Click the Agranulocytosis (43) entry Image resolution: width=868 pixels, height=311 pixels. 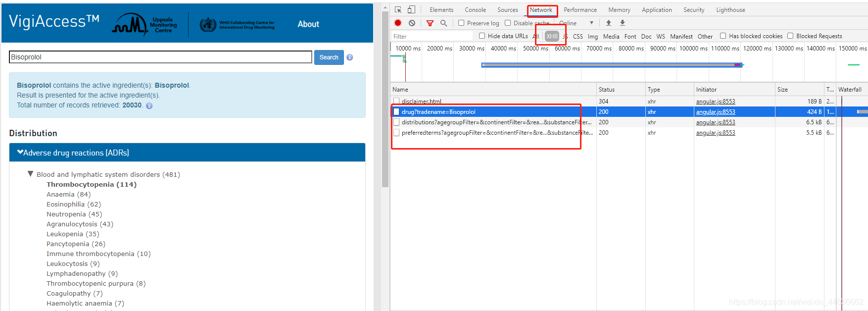(80, 224)
